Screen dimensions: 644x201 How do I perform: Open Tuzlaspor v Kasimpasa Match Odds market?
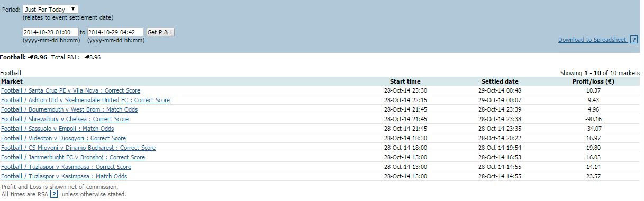pos(64,176)
